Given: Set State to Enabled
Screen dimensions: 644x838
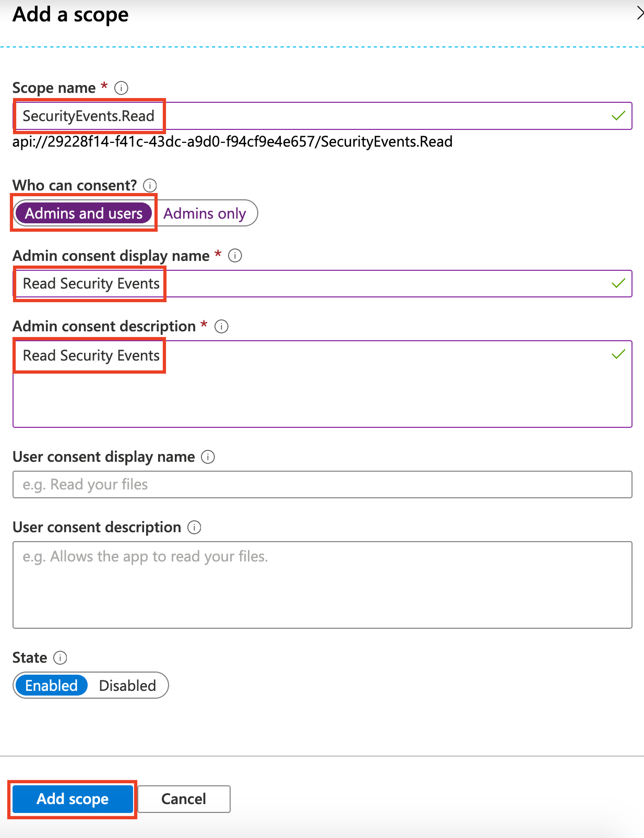Looking at the screenshot, I should coord(51,686).
